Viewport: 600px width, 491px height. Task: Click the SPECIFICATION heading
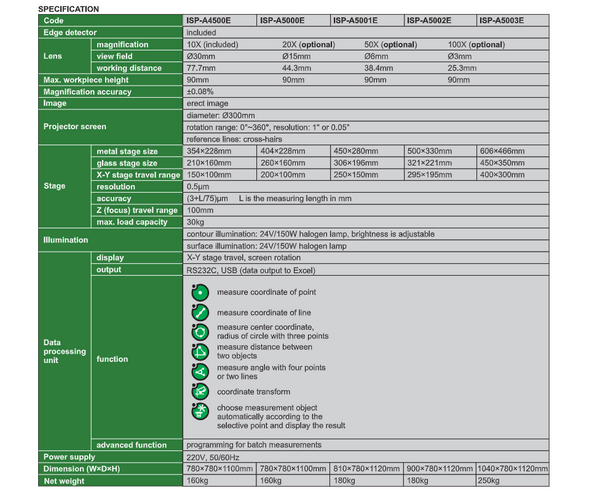point(68,9)
